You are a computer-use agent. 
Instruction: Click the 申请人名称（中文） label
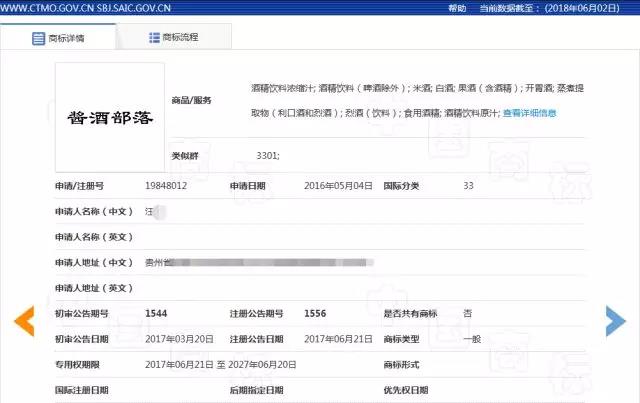tap(94, 212)
